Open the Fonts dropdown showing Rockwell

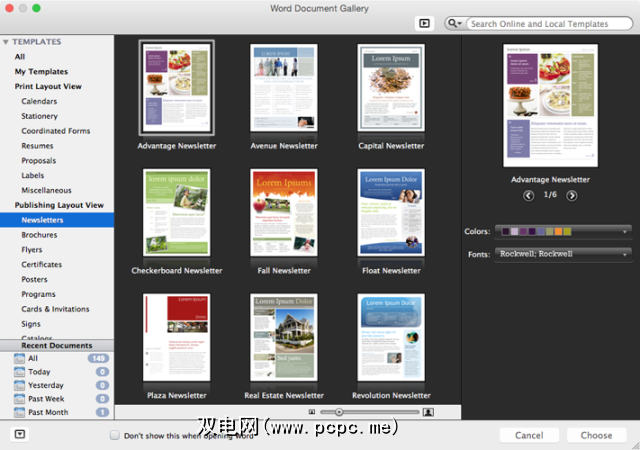click(x=563, y=254)
